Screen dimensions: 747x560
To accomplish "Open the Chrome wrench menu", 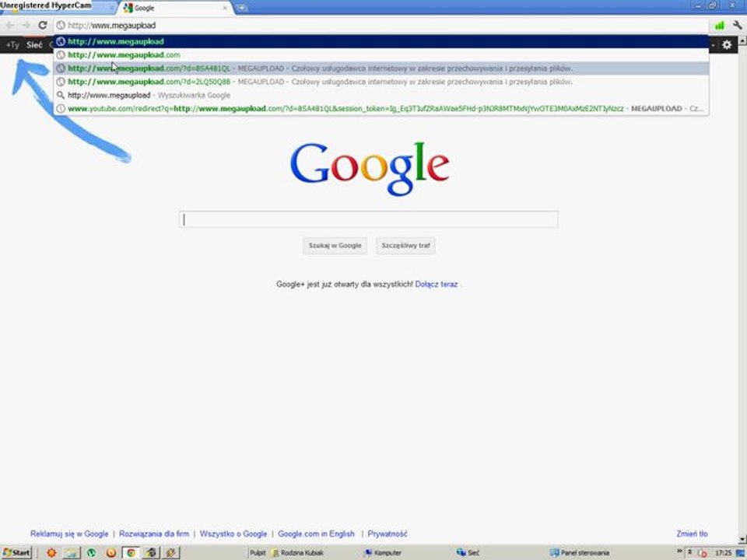I will pyautogui.click(x=737, y=25).
